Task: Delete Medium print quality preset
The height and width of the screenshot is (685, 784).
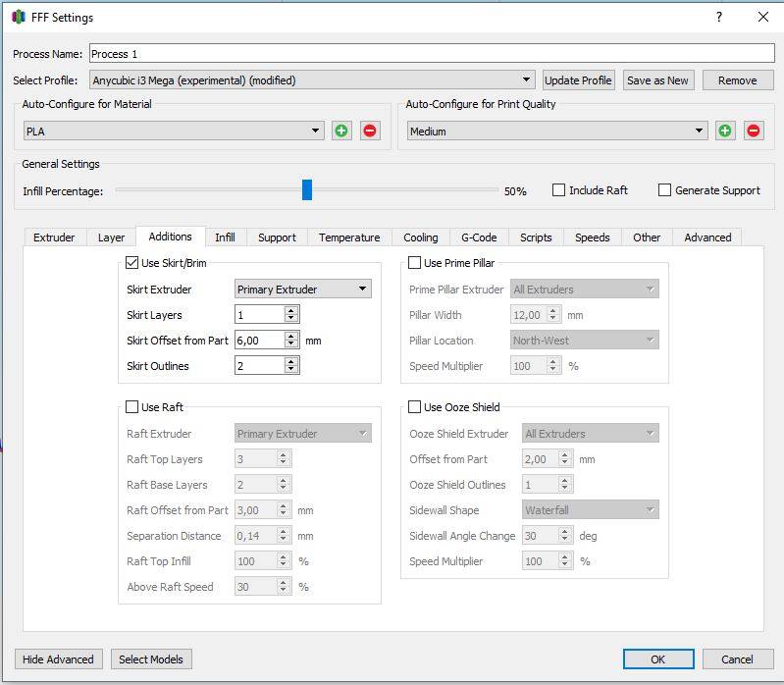Action: click(x=754, y=131)
